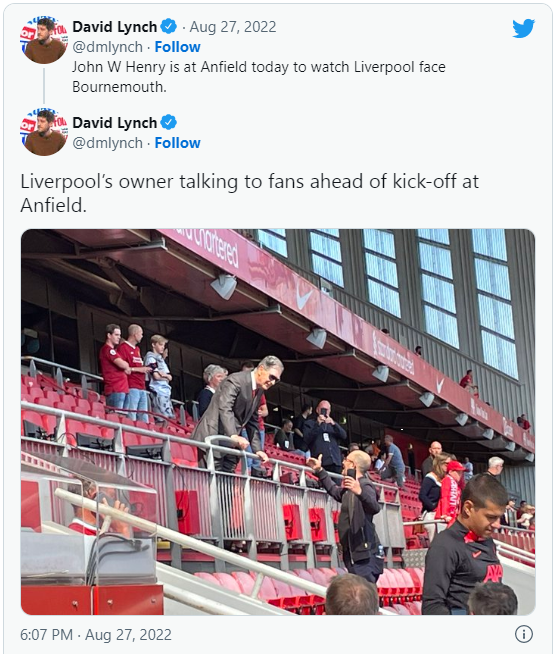Click the lower @dmlynch handle
The height and width of the screenshot is (654, 556).
point(108,143)
